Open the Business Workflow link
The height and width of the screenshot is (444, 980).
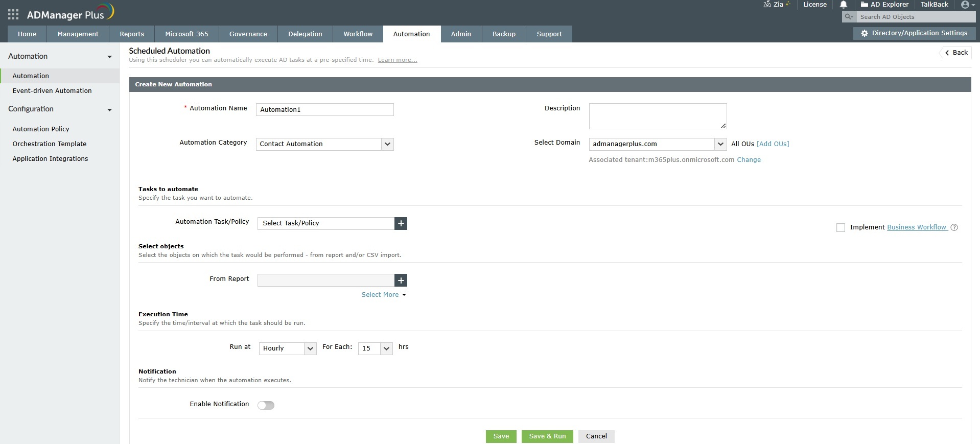(917, 227)
